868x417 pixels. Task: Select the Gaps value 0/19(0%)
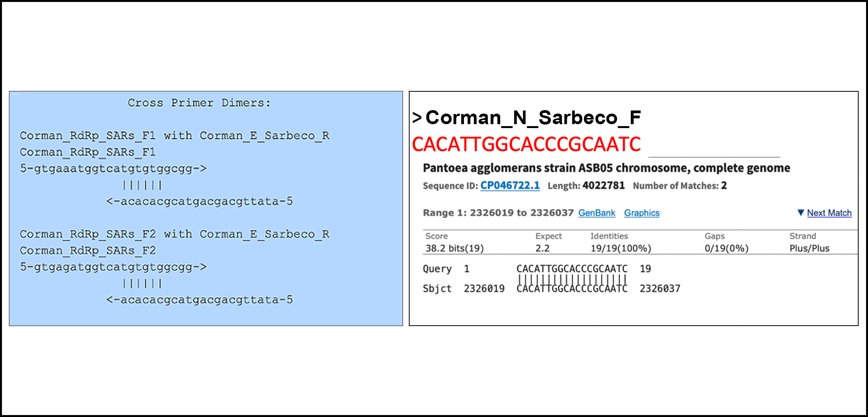pyautogui.click(x=726, y=248)
